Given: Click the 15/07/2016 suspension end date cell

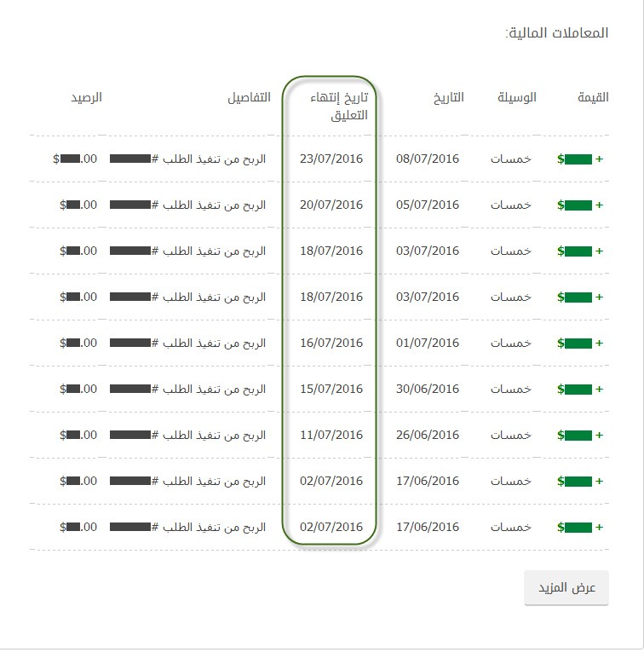Looking at the screenshot, I should click(x=331, y=389).
